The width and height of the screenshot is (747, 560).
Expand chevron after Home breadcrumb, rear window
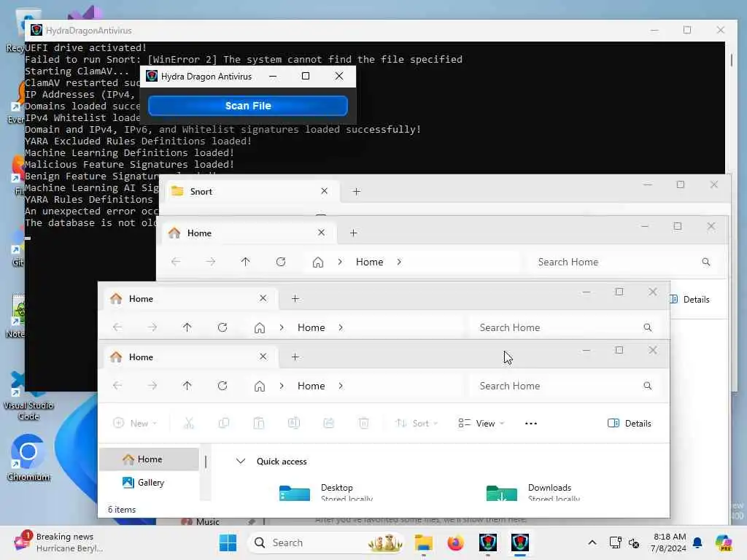click(x=399, y=262)
